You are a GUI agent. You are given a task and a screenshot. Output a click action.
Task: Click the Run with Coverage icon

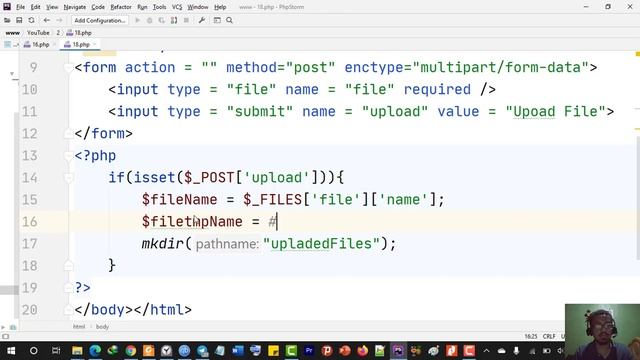[162, 20]
